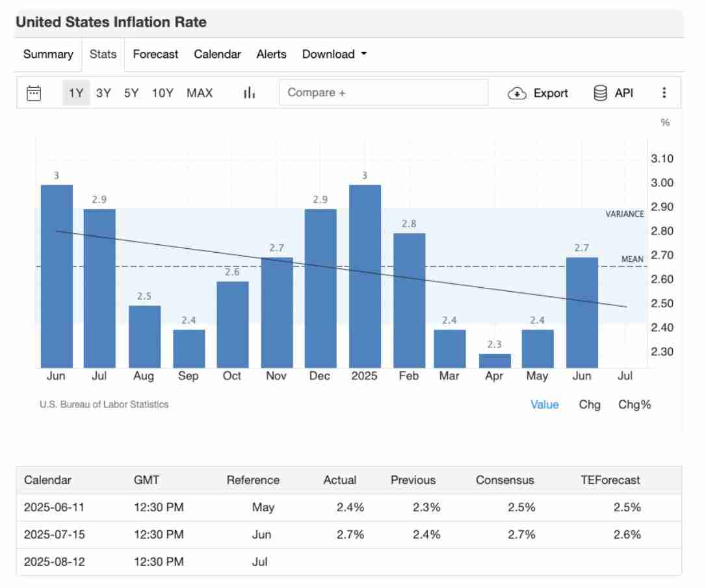Screen dimensions: 706x588
Task: Switch chart to 5Y range
Action: coord(131,93)
